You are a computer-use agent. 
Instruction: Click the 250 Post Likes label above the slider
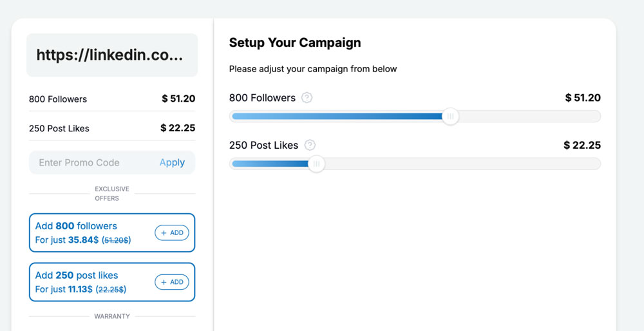click(263, 145)
